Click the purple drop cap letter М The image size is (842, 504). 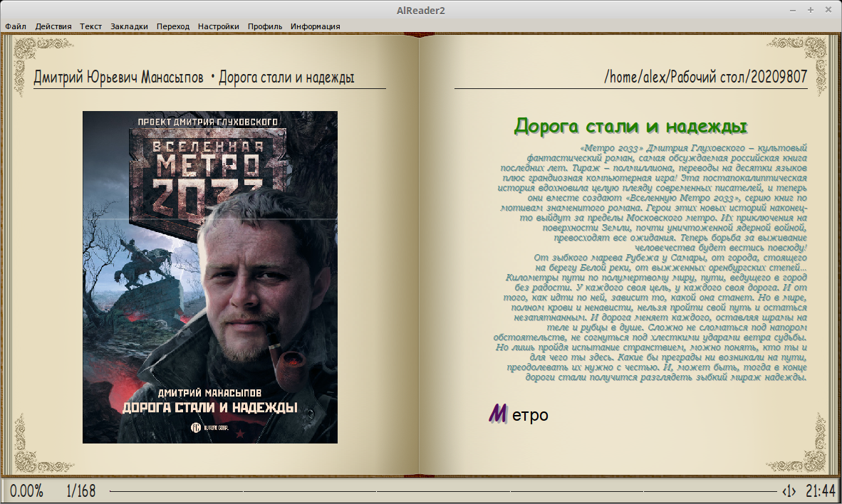(498, 414)
